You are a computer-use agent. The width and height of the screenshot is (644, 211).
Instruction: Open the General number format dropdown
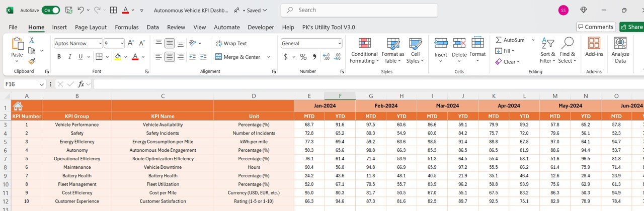(340, 44)
